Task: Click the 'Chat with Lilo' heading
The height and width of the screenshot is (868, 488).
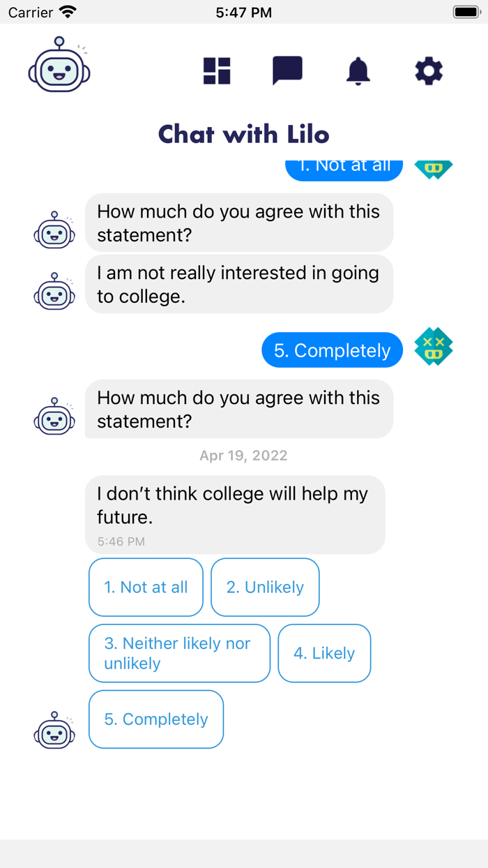Action: point(243,134)
